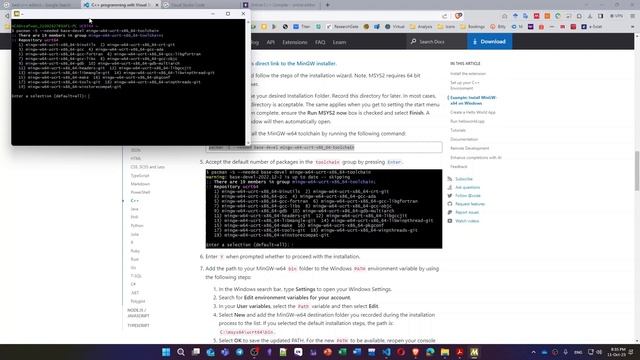
Task: Open the Bookings bookmarks folder
Action: [472, 27]
